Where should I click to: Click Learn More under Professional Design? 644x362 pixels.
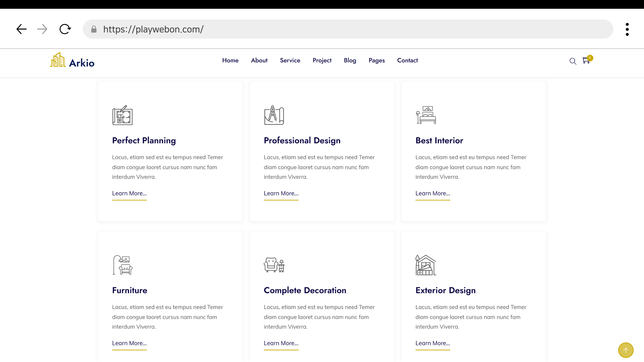point(281,193)
